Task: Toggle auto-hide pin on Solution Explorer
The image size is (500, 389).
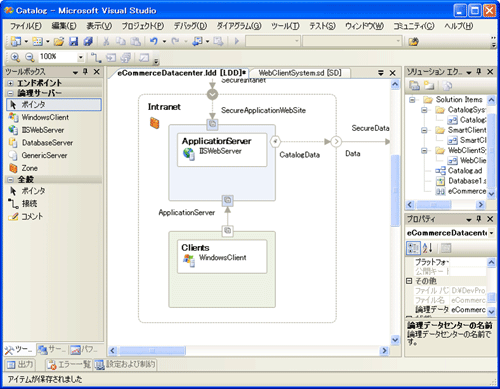Action: tap(479, 71)
